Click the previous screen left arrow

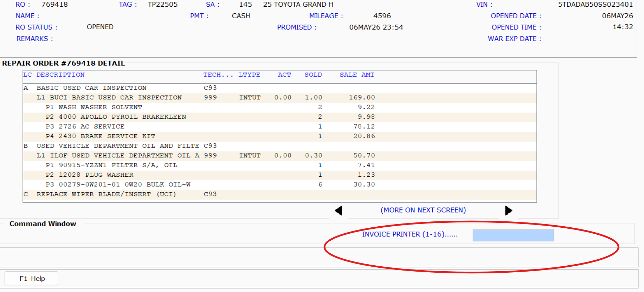coord(339,210)
